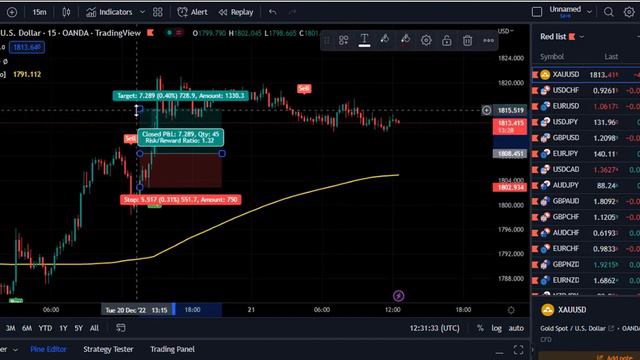Toggle the red flag beside USDCHF row
The image size is (640, 360).
[535, 90]
